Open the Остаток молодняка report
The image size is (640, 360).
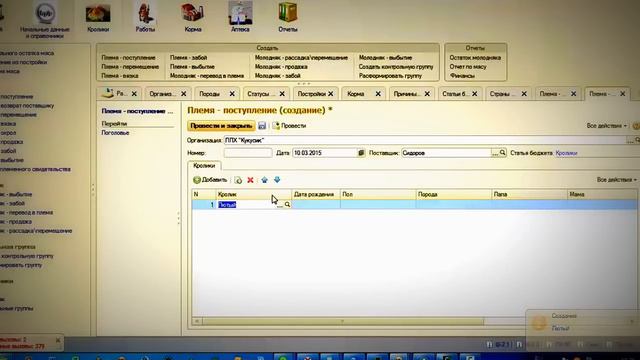point(475,58)
